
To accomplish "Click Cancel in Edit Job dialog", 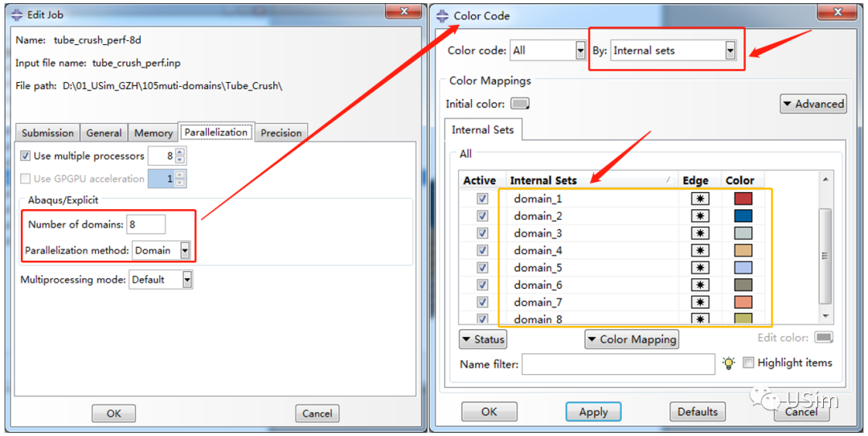I will pyautogui.click(x=317, y=413).
